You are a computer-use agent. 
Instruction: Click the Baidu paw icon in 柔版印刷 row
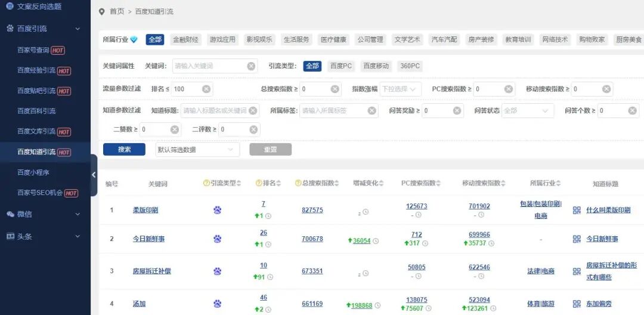pos(217,210)
